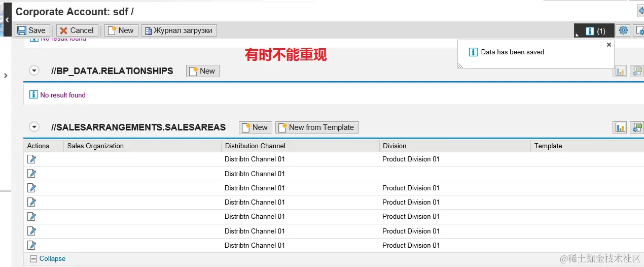The height and width of the screenshot is (267, 644).
Task: Click the New button beside Cancel
Action: 121,30
